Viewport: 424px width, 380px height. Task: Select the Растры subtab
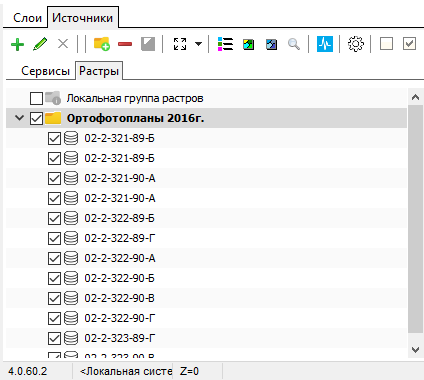pos(99,71)
